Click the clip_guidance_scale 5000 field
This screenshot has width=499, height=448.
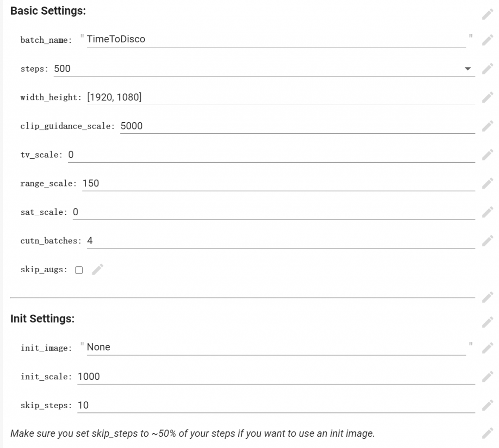(x=298, y=126)
